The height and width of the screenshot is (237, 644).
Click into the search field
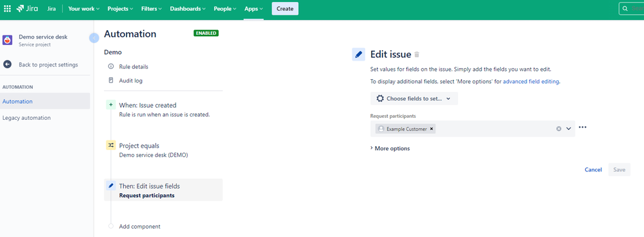(631, 8)
